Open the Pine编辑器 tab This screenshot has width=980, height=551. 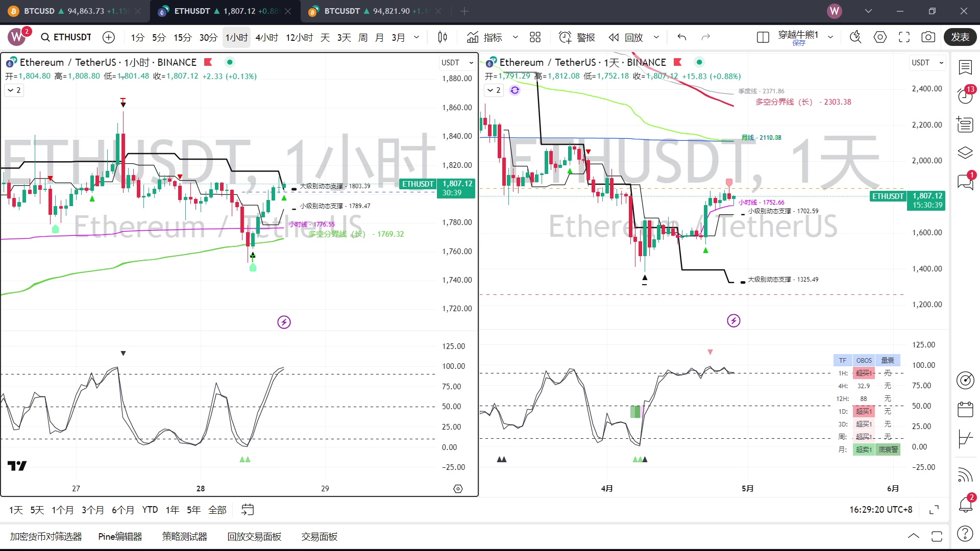pos(120,537)
